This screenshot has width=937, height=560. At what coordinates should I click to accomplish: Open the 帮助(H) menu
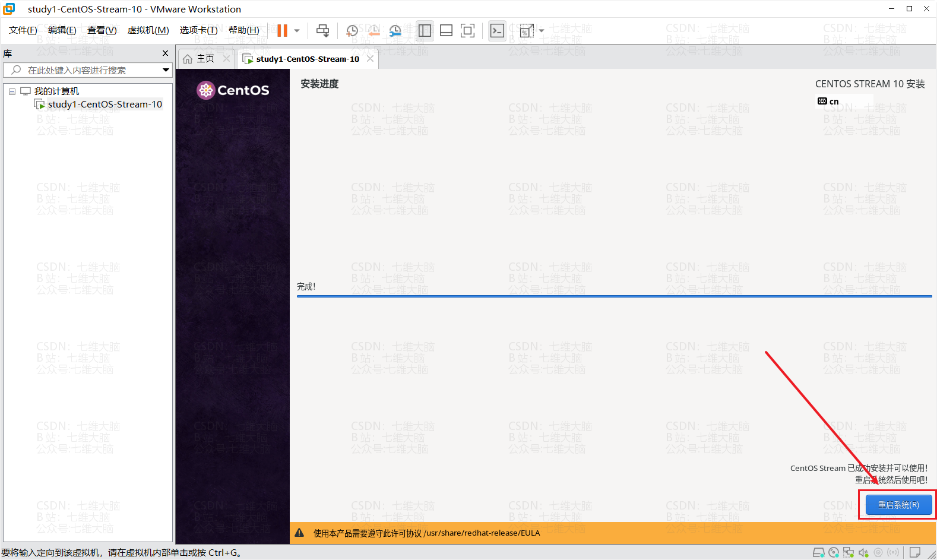(x=244, y=30)
